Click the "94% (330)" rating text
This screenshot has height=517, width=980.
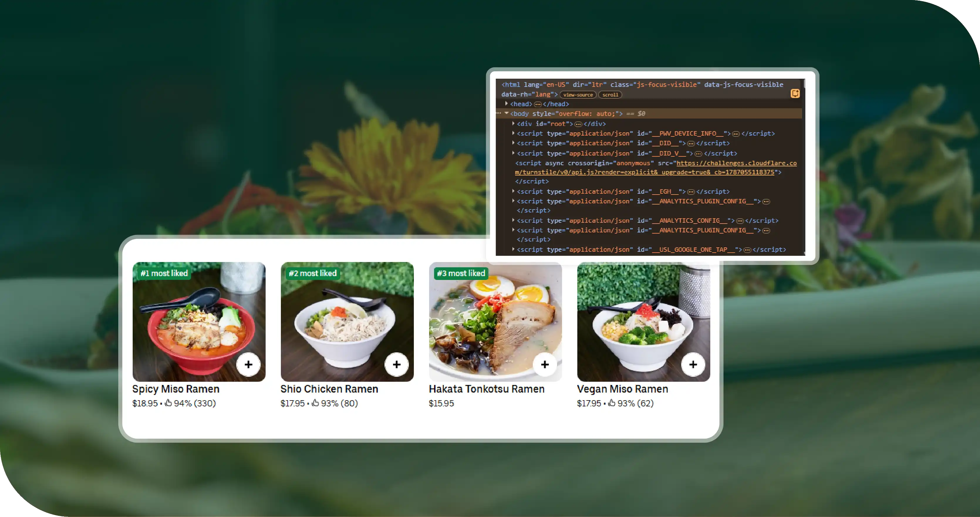point(195,403)
